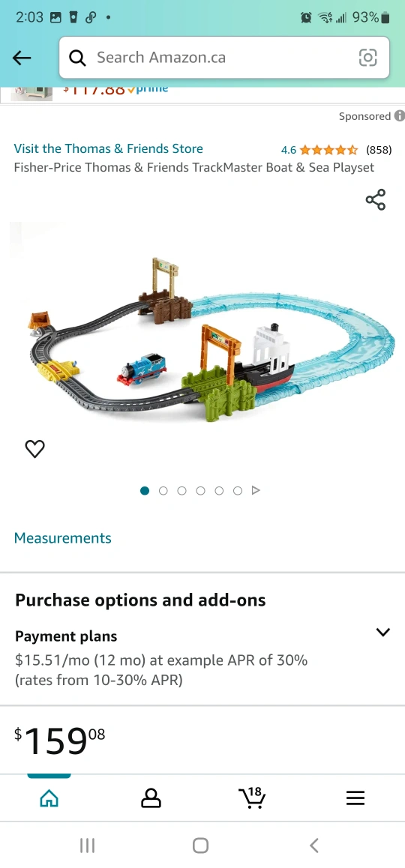Tap the back arrow beside search bar

[x=22, y=58]
